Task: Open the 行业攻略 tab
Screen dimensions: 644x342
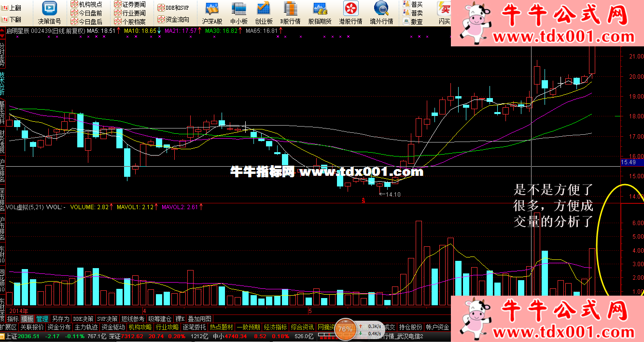Action: (168, 327)
